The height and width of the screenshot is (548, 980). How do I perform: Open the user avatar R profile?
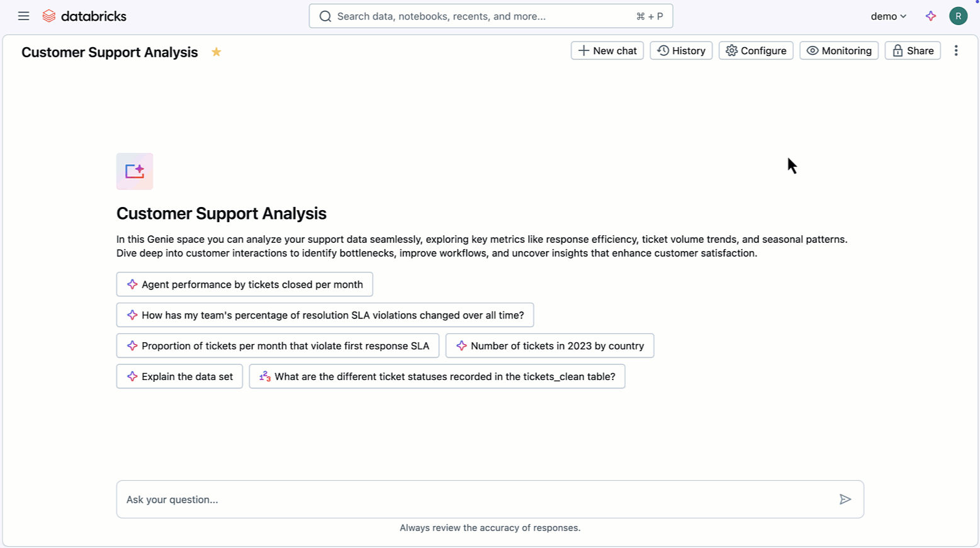[x=958, y=16]
